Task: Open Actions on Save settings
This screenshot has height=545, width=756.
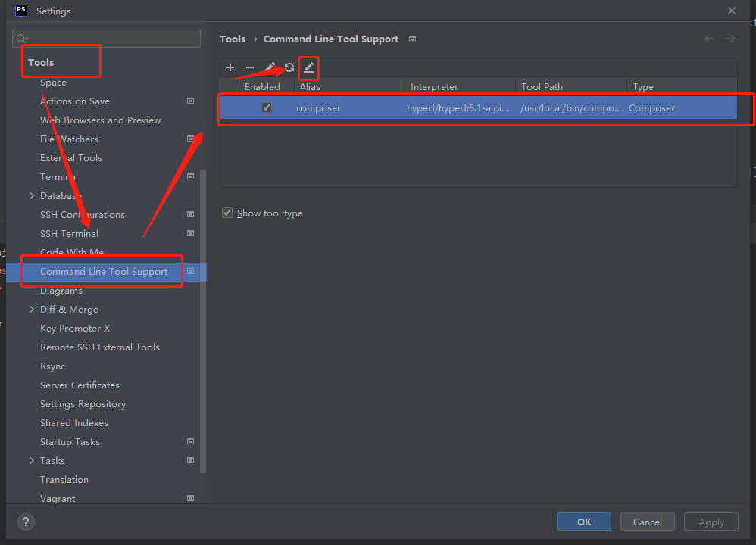Action: click(75, 101)
